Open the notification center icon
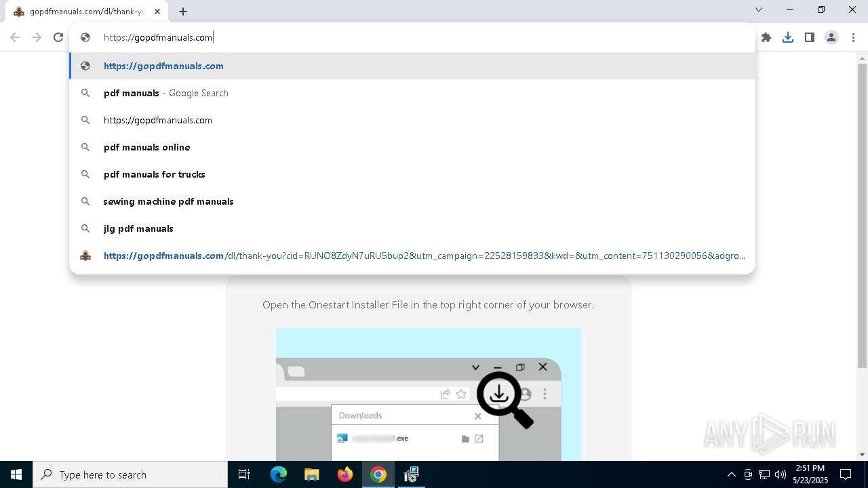868x488 pixels. (846, 474)
